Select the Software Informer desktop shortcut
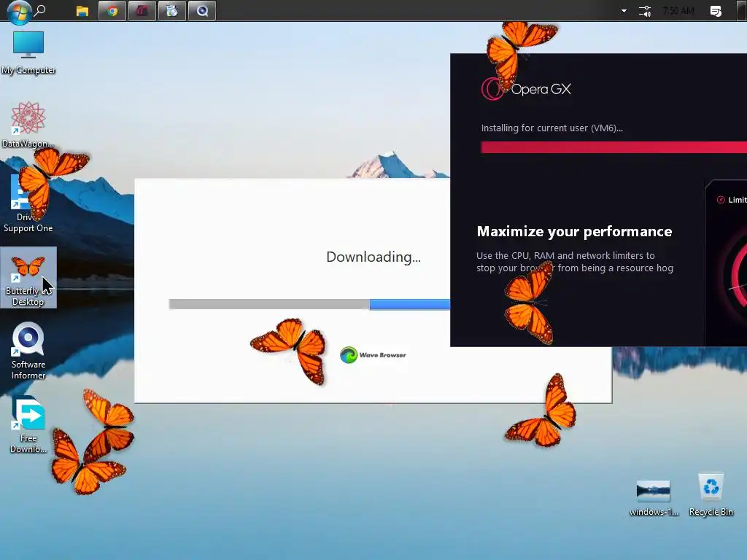Screen dimensions: 747x560 [x=28, y=351]
